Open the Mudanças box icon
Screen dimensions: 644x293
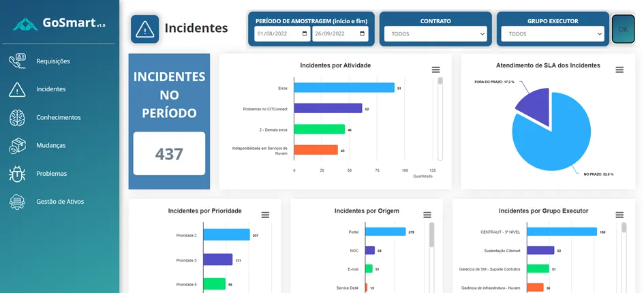point(17,145)
